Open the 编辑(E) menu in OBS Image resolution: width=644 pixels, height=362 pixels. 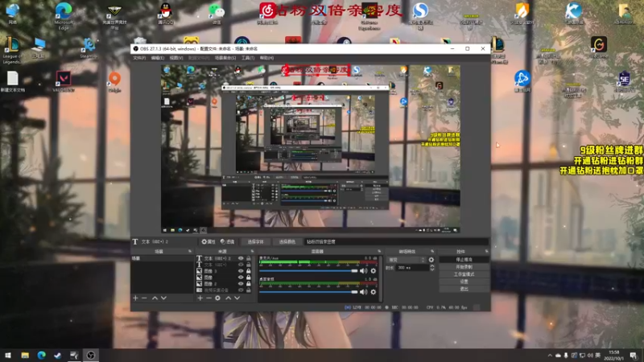pos(158,58)
